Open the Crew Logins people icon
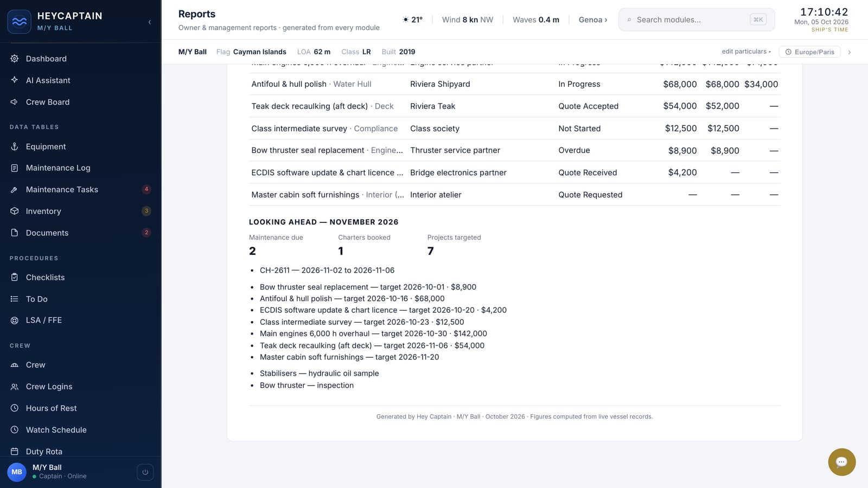 point(15,387)
